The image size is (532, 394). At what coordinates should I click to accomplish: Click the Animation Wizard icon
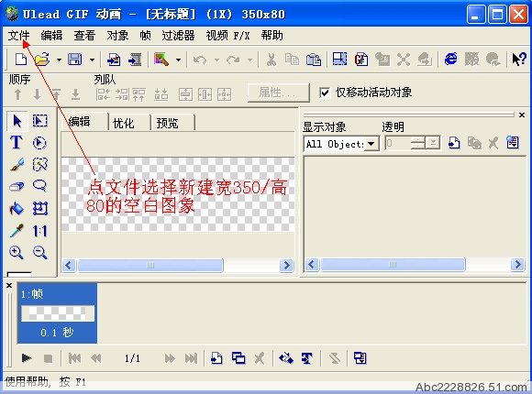[161, 60]
